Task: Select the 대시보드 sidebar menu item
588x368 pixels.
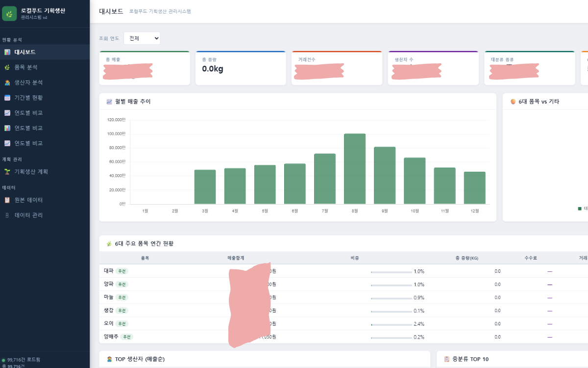Action: (45, 52)
